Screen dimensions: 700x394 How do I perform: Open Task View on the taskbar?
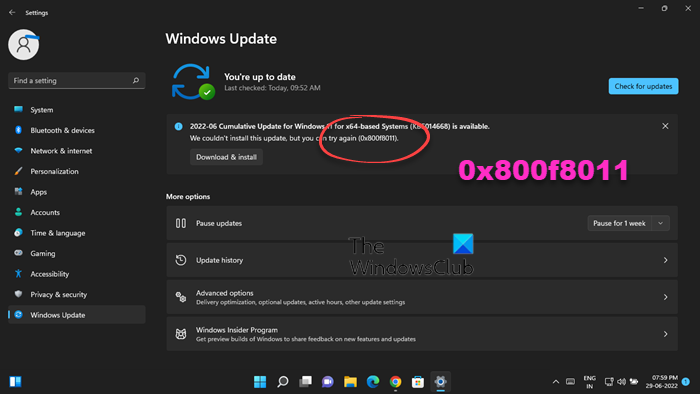click(x=305, y=382)
